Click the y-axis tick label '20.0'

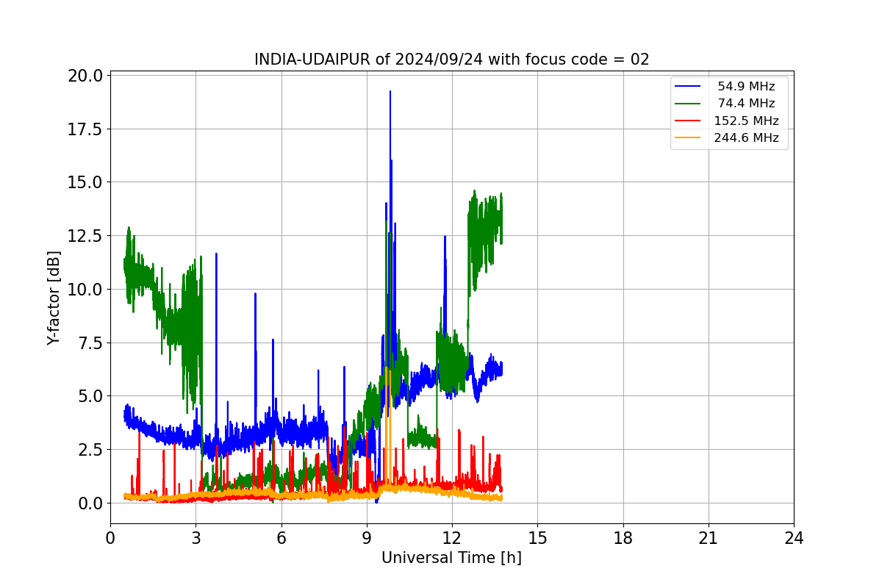[85, 76]
